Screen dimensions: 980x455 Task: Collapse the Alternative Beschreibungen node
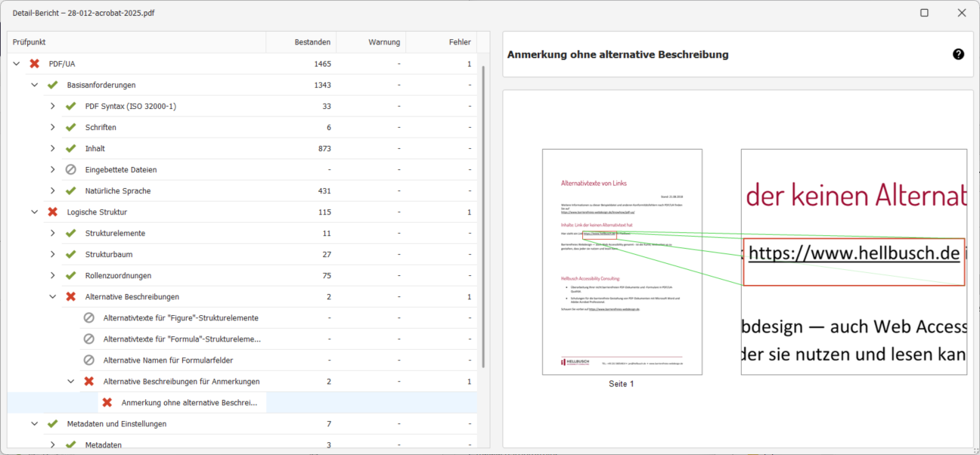click(52, 296)
